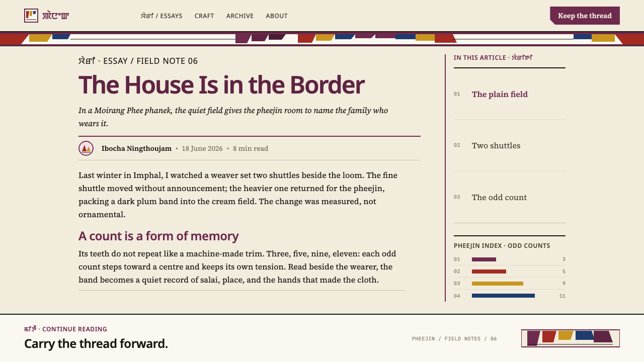Visit the About page
The width and height of the screenshot is (644, 362).
[x=277, y=16]
